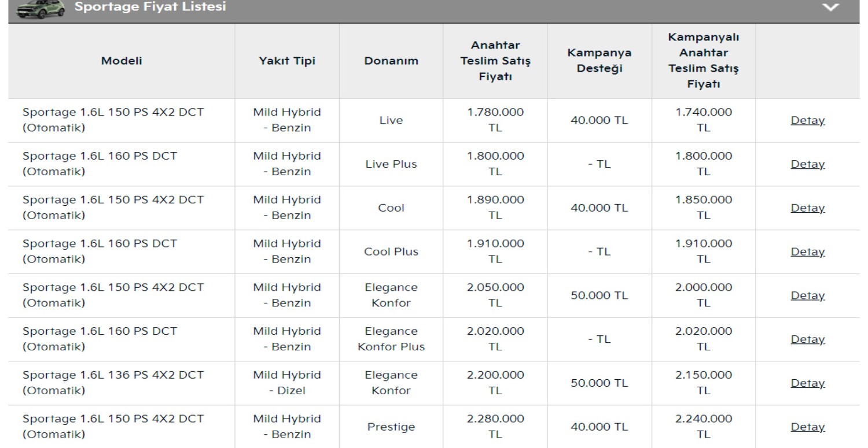Image resolution: width=868 pixels, height=448 pixels.
Task: Click Anahtar Teslim Satış Fiyatı header
Action: (x=495, y=61)
